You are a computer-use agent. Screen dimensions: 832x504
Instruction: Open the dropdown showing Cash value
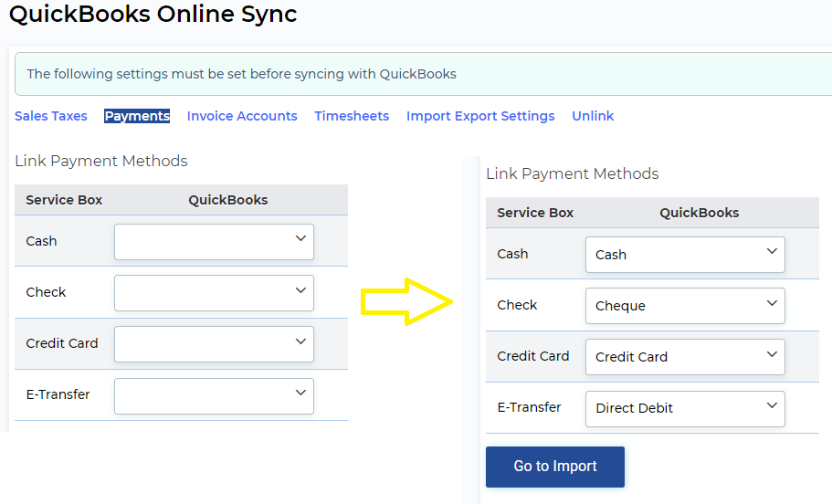pyautogui.click(x=685, y=255)
